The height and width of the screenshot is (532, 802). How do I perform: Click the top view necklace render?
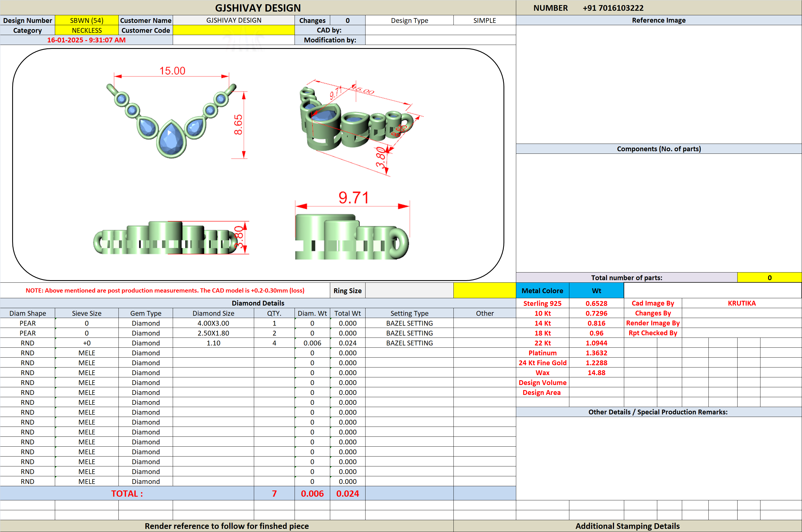(x=171, y=121)
